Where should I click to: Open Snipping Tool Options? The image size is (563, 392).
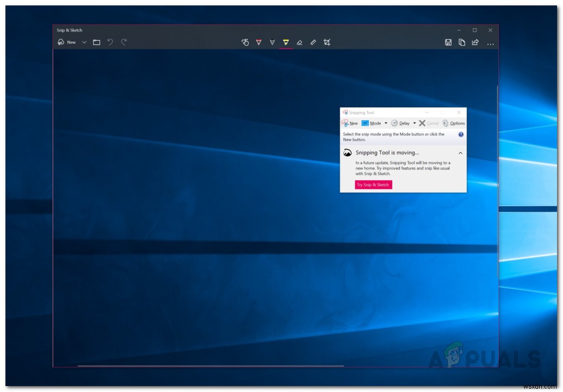pyautogui.click(x=457, y=123)
